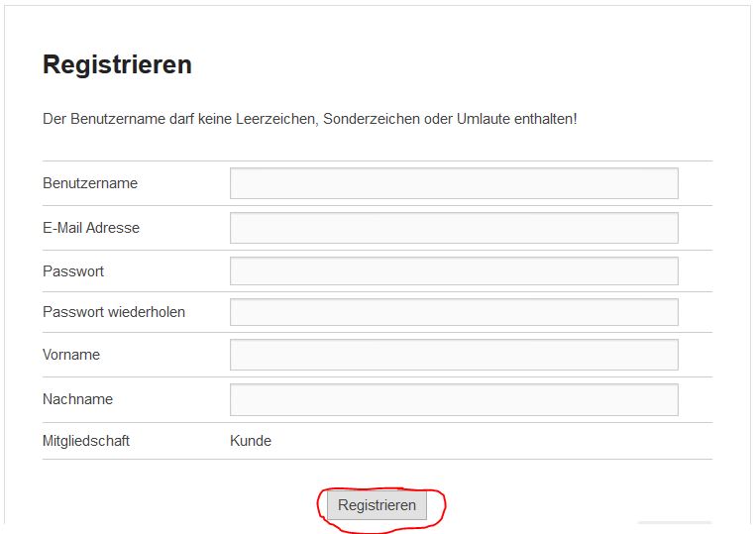This screenshot has width=756, height=534.
Task: Click the Registrieren page heading
Action: pos(117,65)
